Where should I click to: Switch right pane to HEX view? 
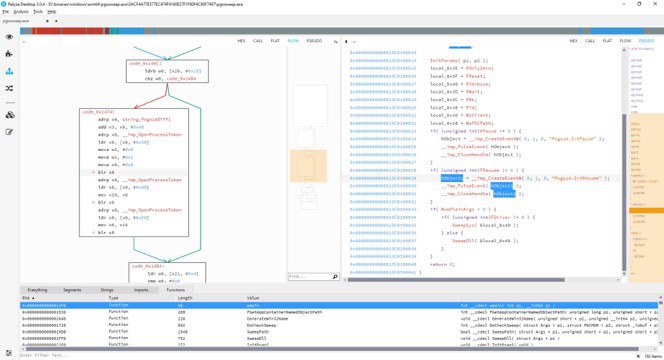573,41
